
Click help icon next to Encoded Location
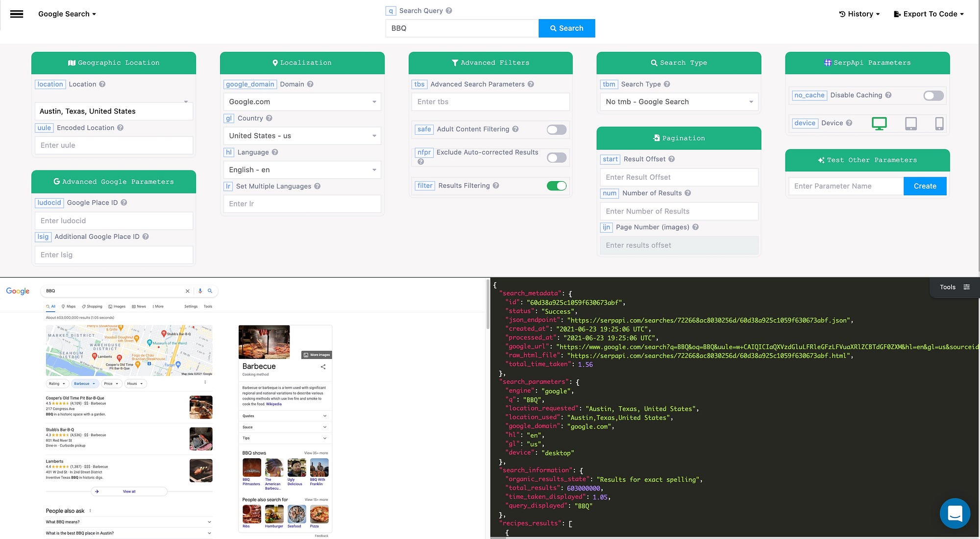pyautogui.click(x=120, y=128)
